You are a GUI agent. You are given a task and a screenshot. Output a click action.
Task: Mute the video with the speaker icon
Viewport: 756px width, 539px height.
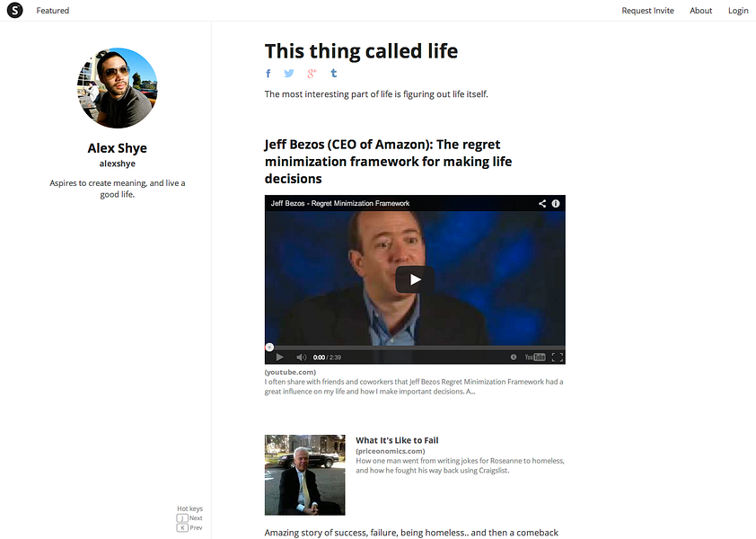[x=301, y=357]
